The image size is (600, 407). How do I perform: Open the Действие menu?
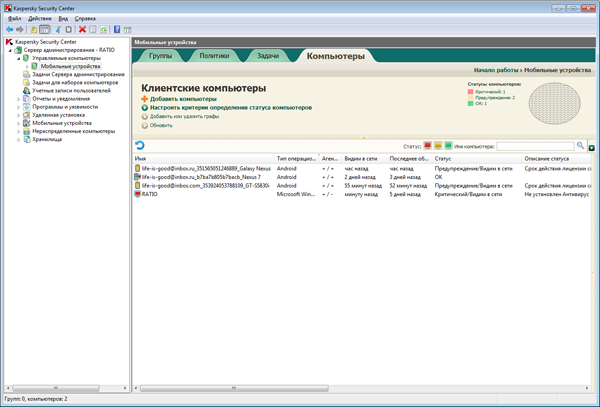pos(40,18)
